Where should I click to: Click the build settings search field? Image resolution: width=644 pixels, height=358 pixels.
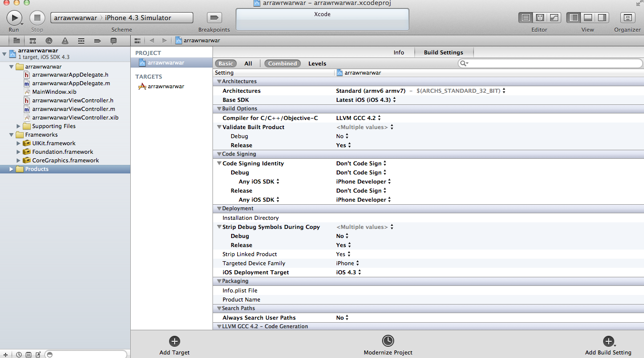pyautogui.click(x=549, y=63)
